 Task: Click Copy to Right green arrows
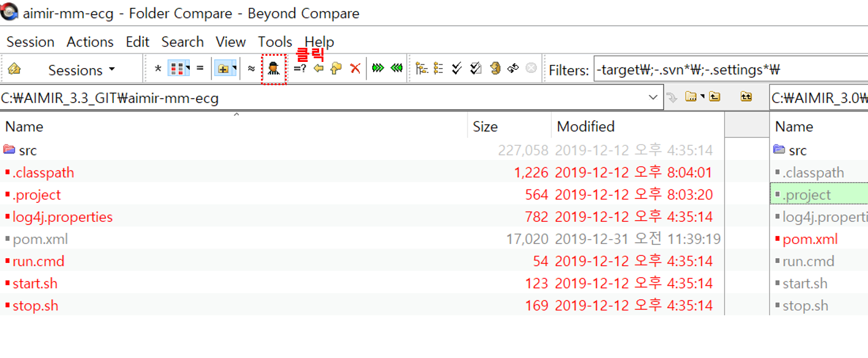(x=378, y=69)
